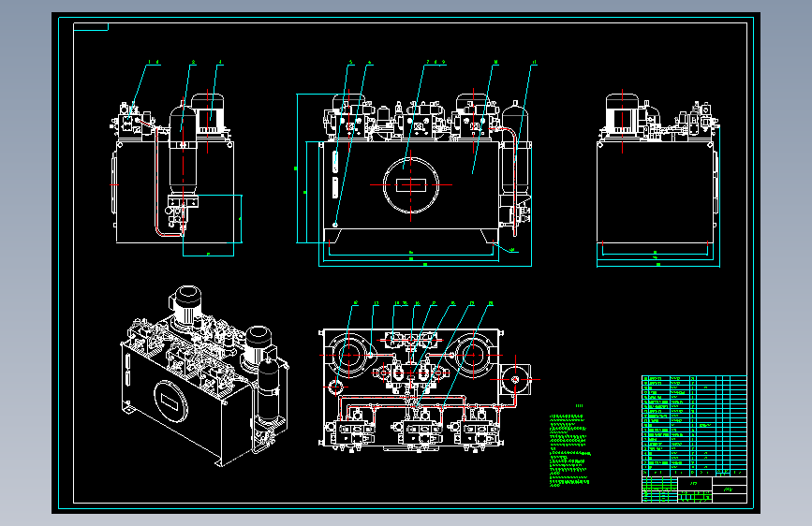Click the title block in bottom-right corner

pos(694,489)
